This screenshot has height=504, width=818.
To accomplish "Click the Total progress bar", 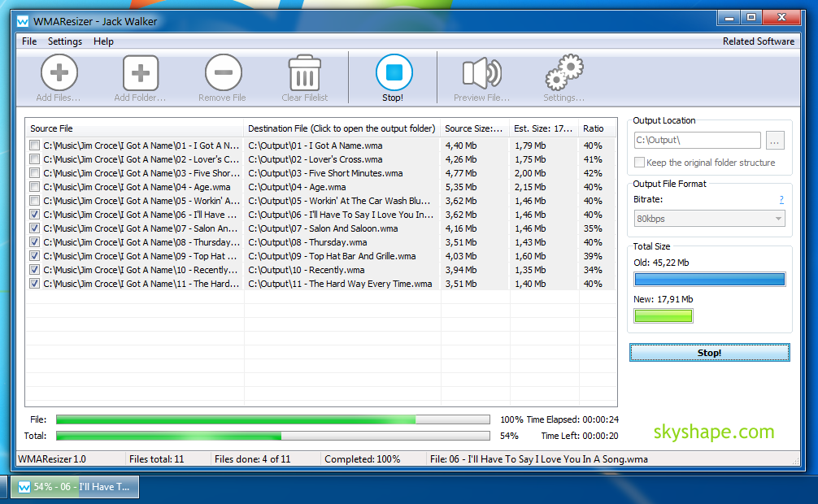I will click(x=272, y=436).
